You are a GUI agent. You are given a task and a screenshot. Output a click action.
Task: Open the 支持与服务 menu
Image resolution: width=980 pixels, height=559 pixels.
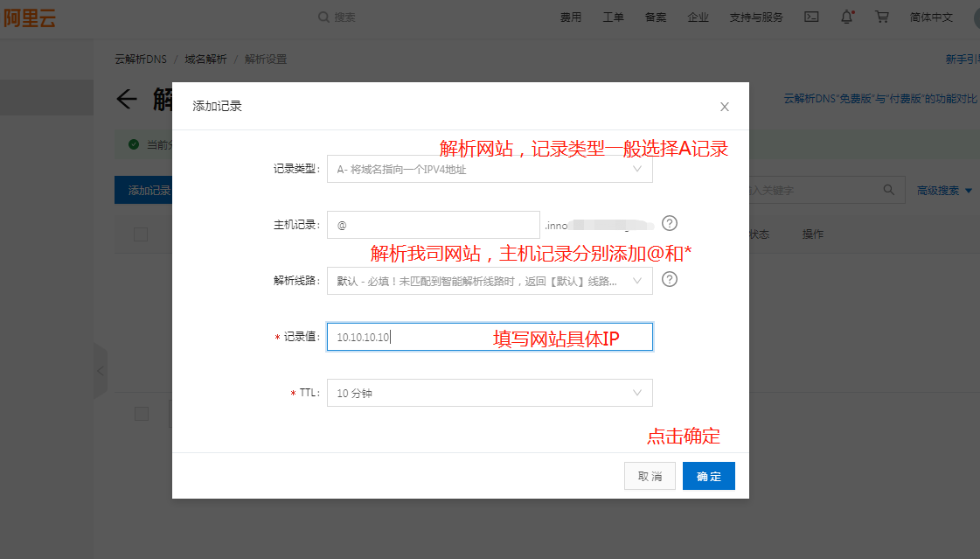pos(756,17)
